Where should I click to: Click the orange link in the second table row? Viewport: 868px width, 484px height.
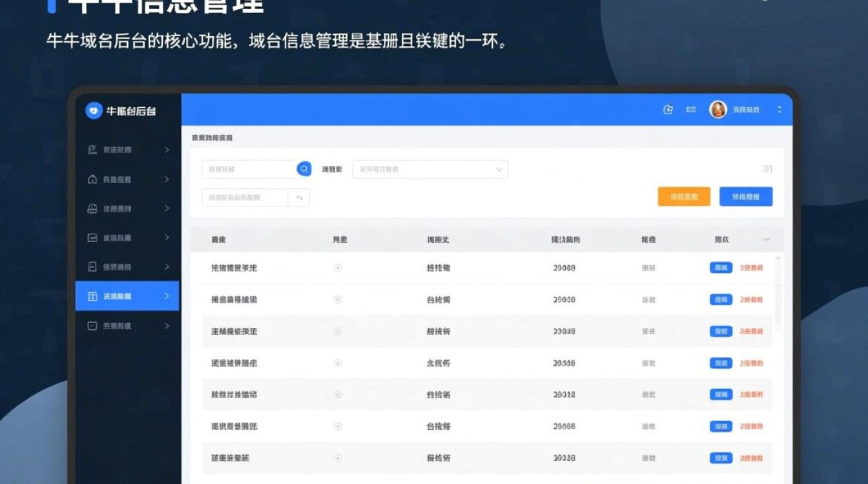point(751,299)
